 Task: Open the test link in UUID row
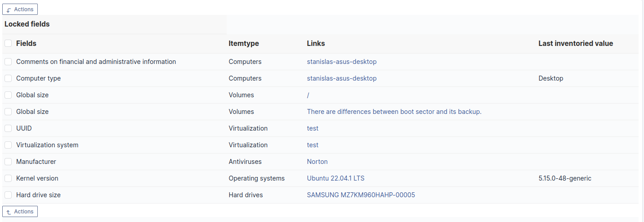[313, 128]
